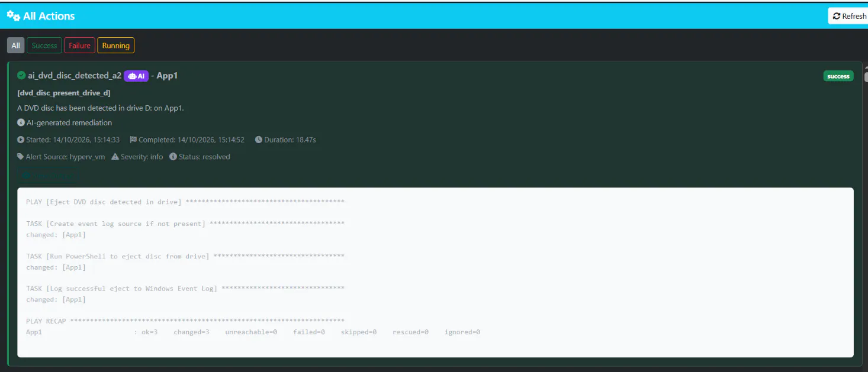
Task: Click the 'PLAY [Eject DVD disc detected in drive]' line
Action: [x=185, y=202]
